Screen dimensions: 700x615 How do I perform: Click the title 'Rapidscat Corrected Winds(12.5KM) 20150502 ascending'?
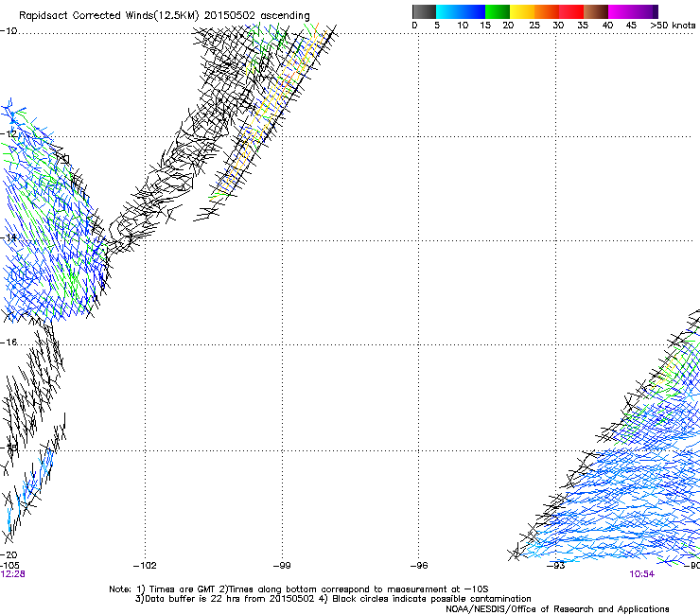click(165, 16)
